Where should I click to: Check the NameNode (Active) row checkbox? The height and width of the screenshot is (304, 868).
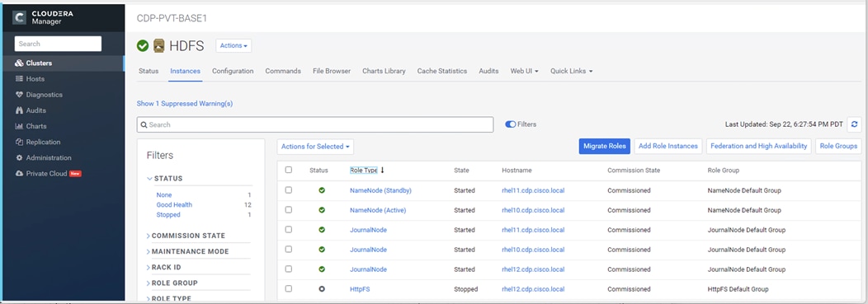coord(289,209)
